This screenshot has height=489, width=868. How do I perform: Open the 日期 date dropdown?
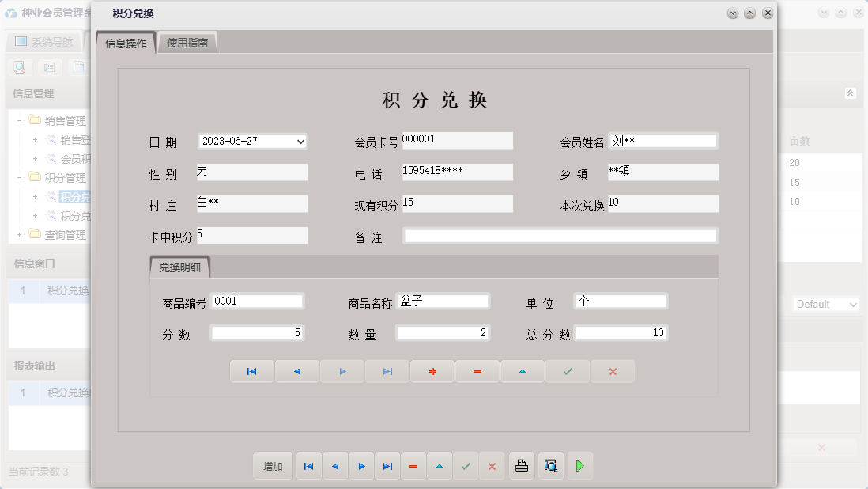(299, 142)
